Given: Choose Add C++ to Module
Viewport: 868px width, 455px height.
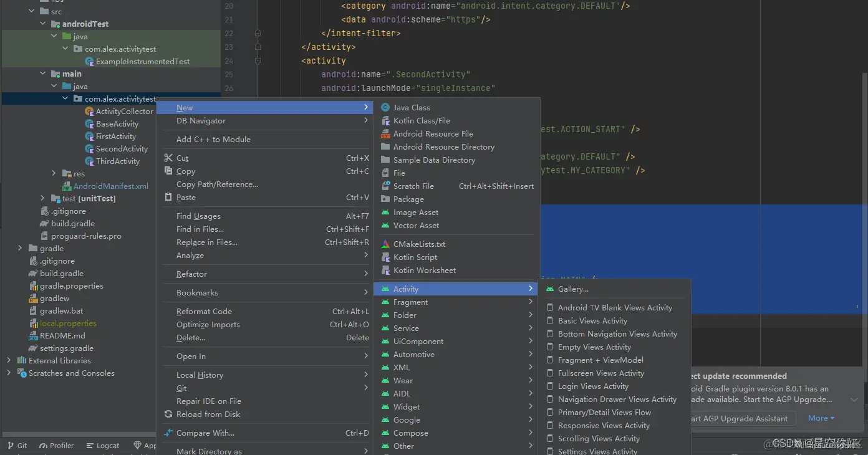Looking at the screenshot, I should (x=264, y=140).
